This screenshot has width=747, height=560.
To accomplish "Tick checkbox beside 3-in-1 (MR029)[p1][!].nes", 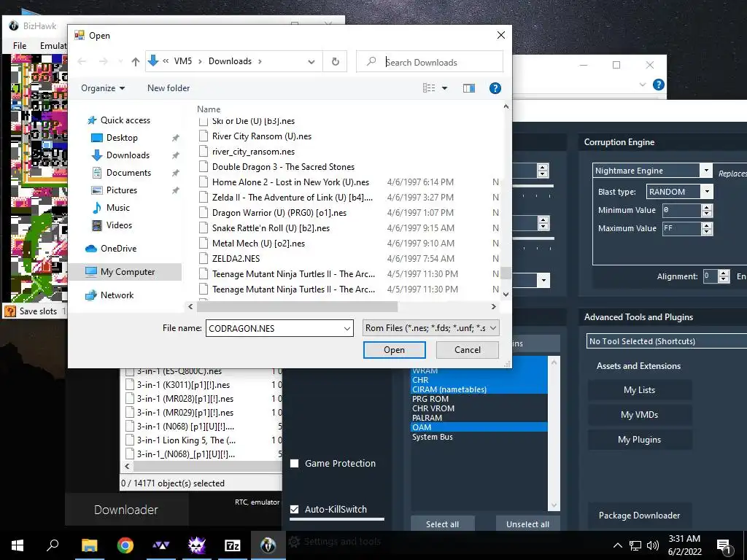I will point(130,413).
